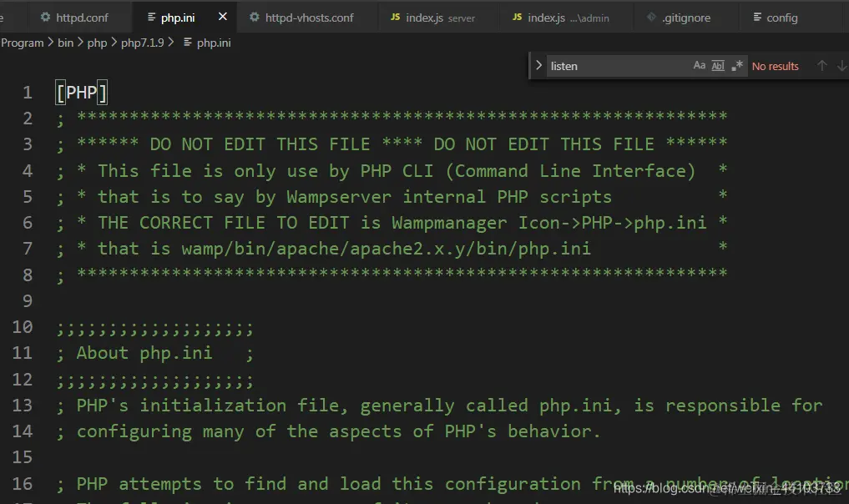The width and height of the screenshot is (849, 504).
Task: Focus the find input containing listen
Action: coord(617,66)
